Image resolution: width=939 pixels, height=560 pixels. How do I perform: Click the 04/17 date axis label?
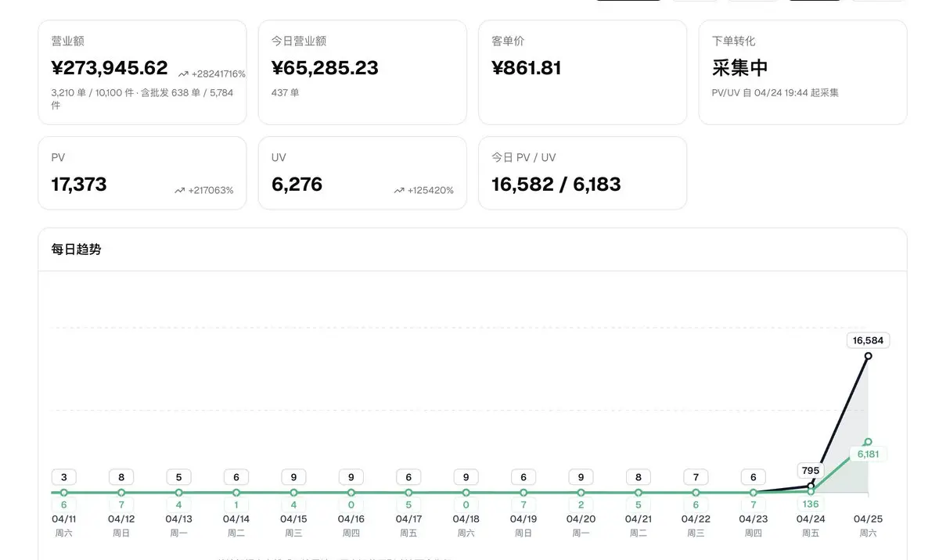click(x=408, y=519)
